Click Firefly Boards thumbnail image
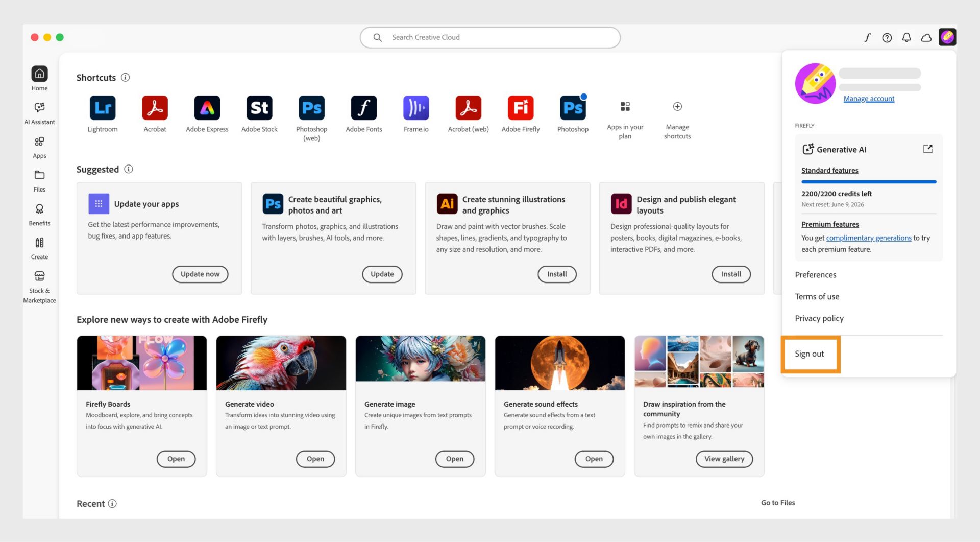This screenshot has height=542, width=980. 142,363
